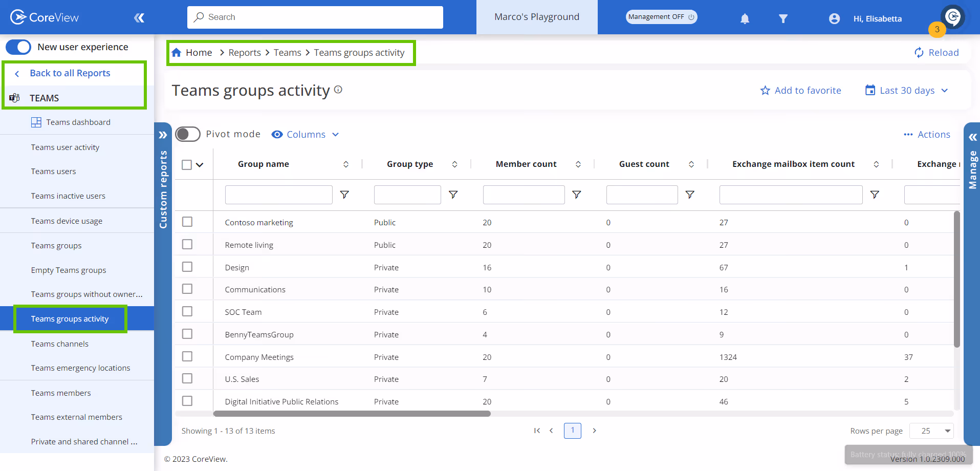Click Reload button
This screenshot has width=980, height=471.
tap(937, 52)
